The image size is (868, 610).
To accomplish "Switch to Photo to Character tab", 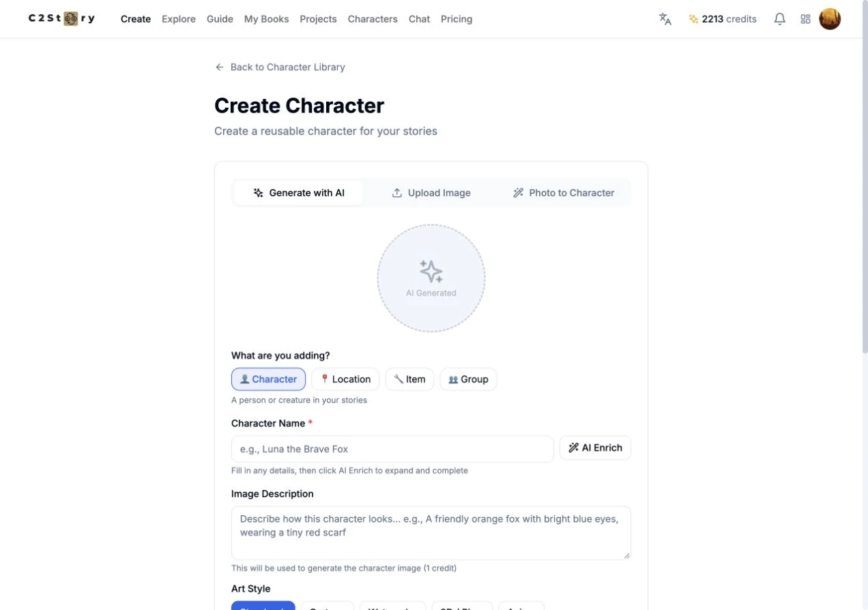I will 564,193.
